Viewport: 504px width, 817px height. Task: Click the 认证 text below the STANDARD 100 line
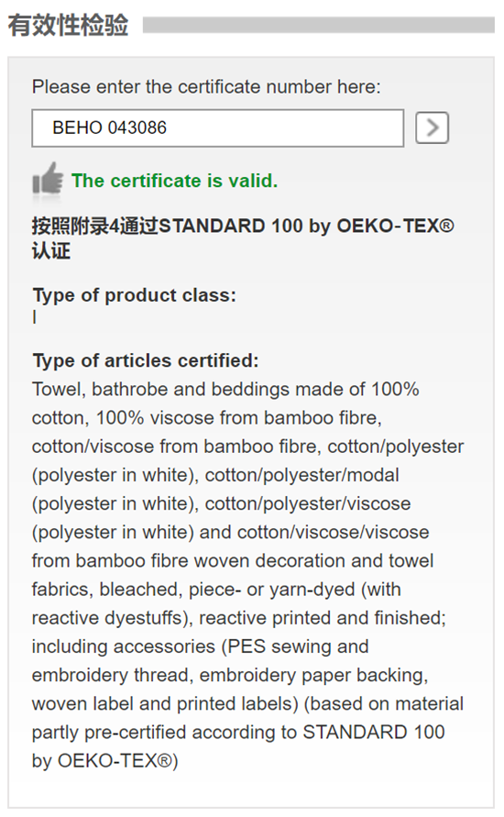pos(51,251)
